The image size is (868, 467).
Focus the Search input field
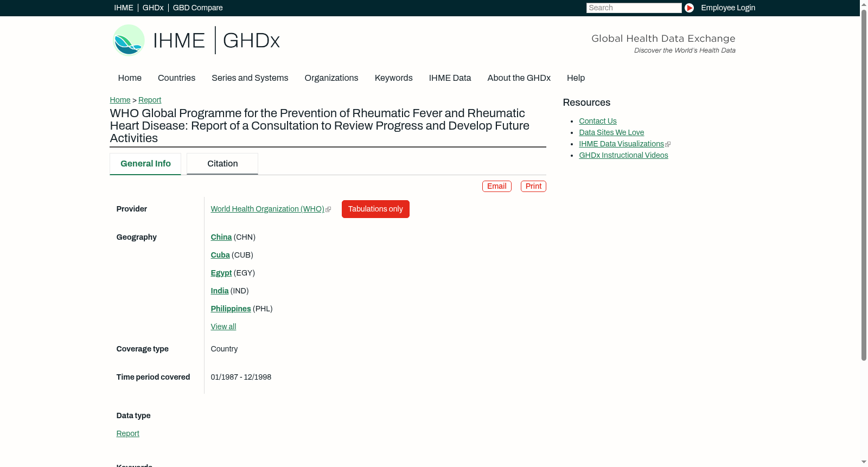[634, 8]
